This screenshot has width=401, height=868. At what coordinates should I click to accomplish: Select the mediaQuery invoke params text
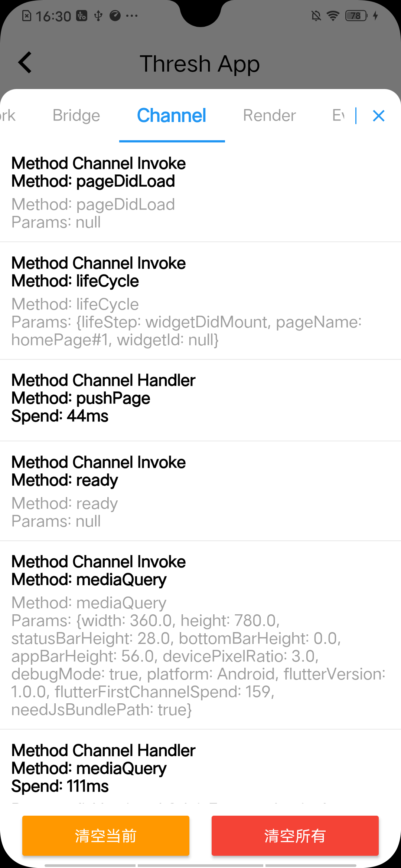198,656
